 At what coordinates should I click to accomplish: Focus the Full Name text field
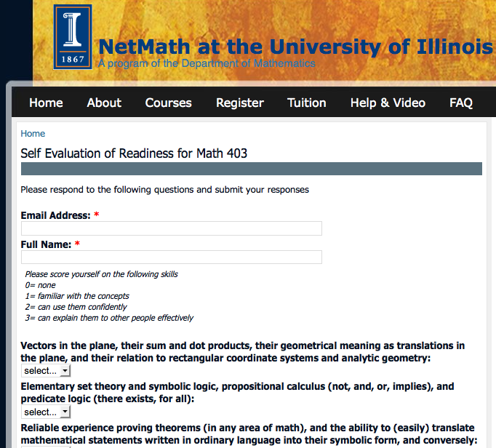pyautogui.click(x=171, y=257)
